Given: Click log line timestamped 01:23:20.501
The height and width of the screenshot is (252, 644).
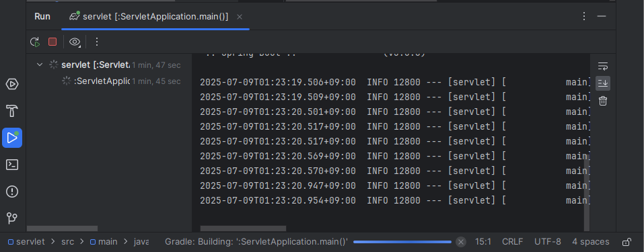Looking at the screenshot, I should coord(395,112).
